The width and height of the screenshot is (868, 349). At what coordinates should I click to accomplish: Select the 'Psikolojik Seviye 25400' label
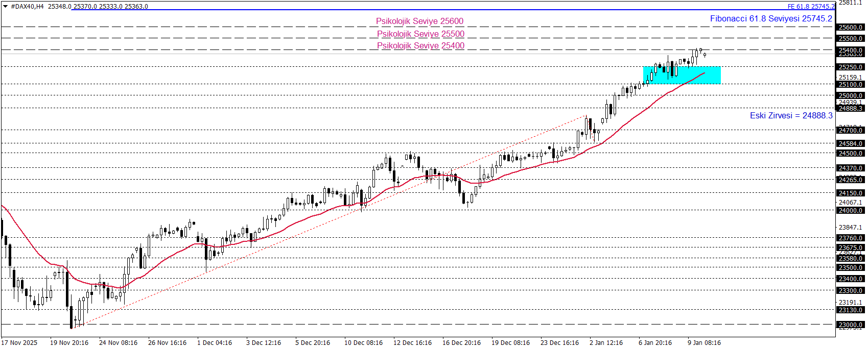421,46
